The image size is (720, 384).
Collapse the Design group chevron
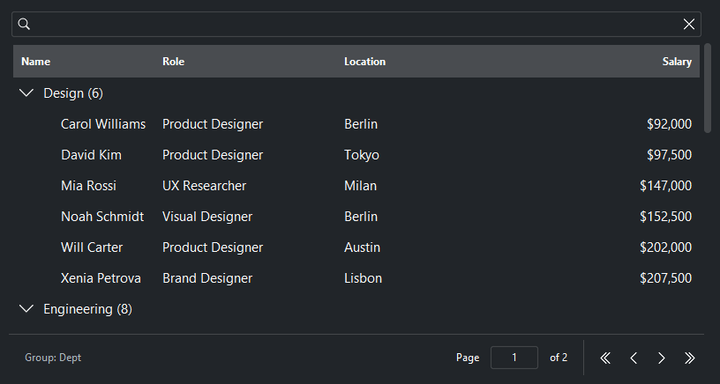27,93
